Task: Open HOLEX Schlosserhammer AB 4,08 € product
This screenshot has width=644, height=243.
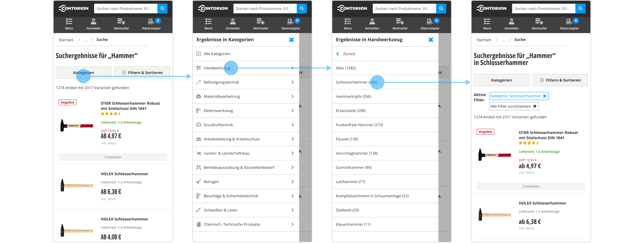Action: (125, 219)
